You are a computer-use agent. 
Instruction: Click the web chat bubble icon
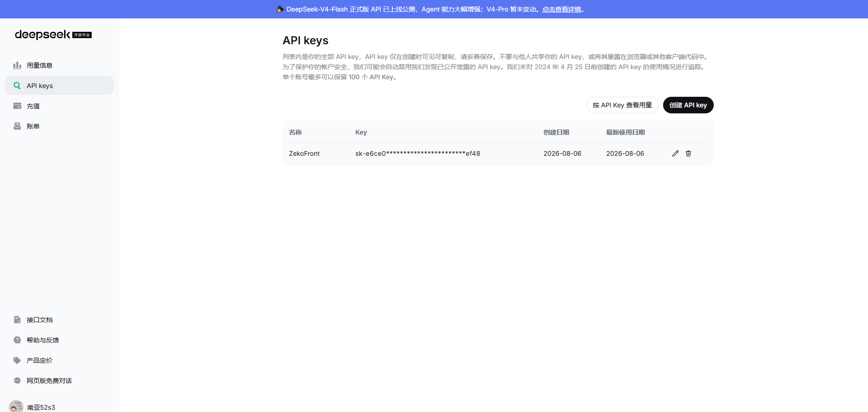tap(17, 381)
